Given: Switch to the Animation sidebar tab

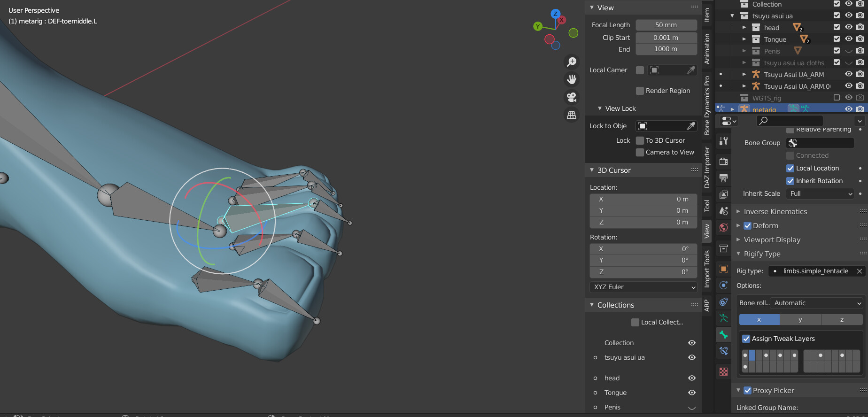Looking at the screenshot, I should [707, 49].
